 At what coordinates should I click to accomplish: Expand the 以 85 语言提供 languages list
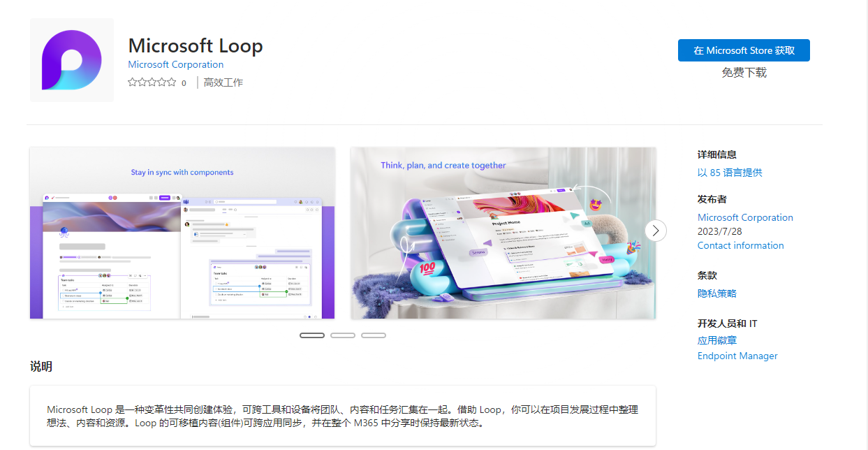click(730, 173)
